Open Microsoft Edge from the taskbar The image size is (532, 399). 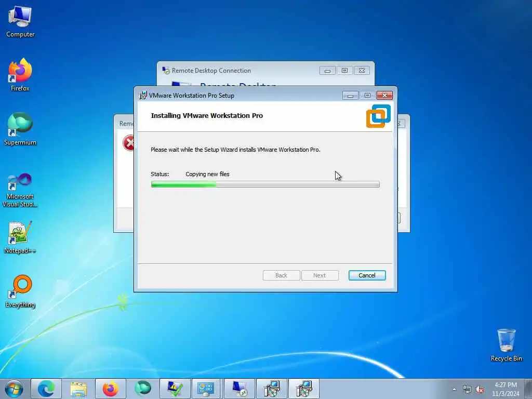pyautogui.click(x=46, y=389)
